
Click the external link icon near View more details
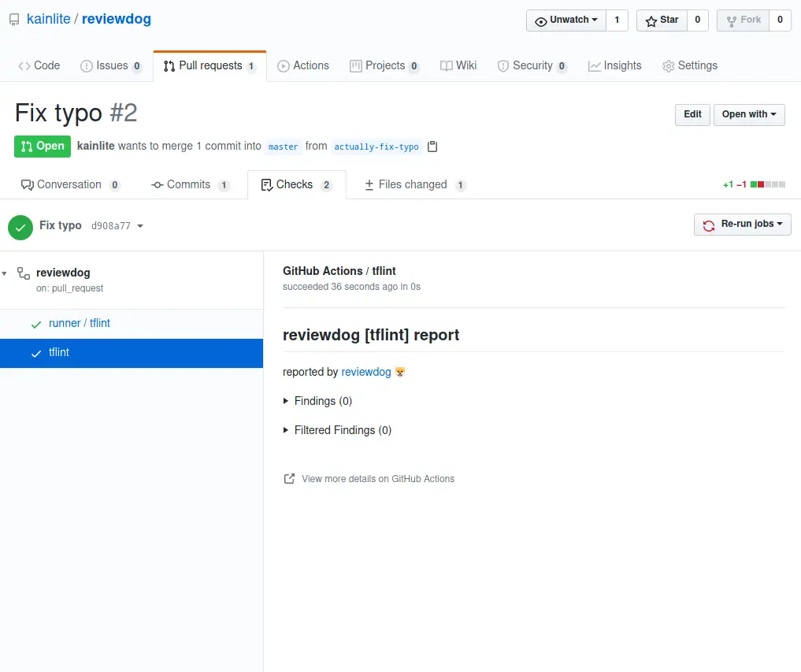(x=289, y=479)
